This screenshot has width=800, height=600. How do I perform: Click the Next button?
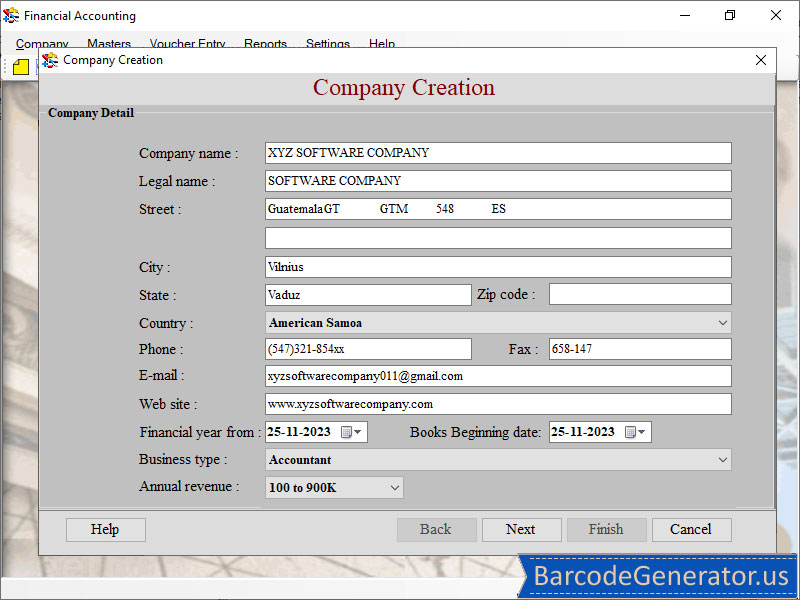(521, 530)
